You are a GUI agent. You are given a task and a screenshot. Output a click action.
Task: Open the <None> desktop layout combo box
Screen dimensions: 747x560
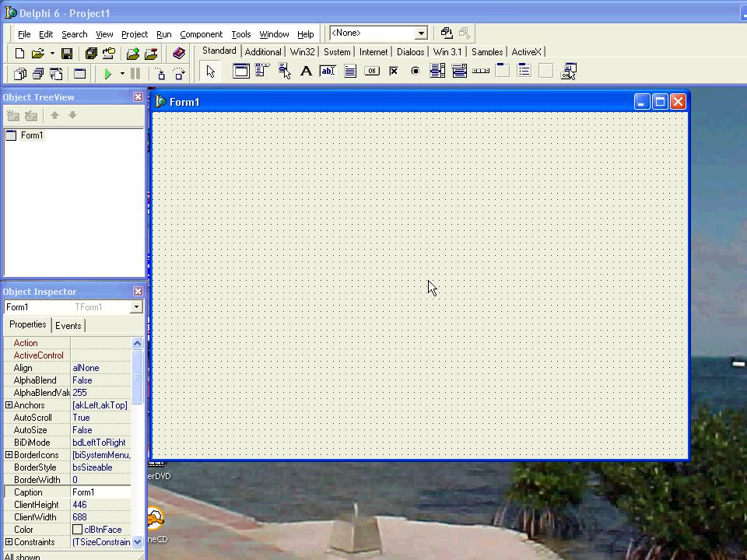pyautogui.click(x=421, y=33)
